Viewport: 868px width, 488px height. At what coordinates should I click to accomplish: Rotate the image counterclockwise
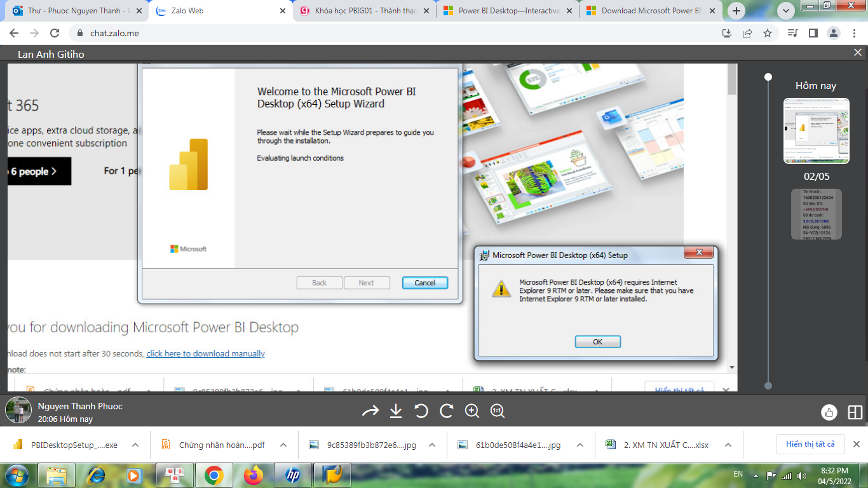(421, 411)
